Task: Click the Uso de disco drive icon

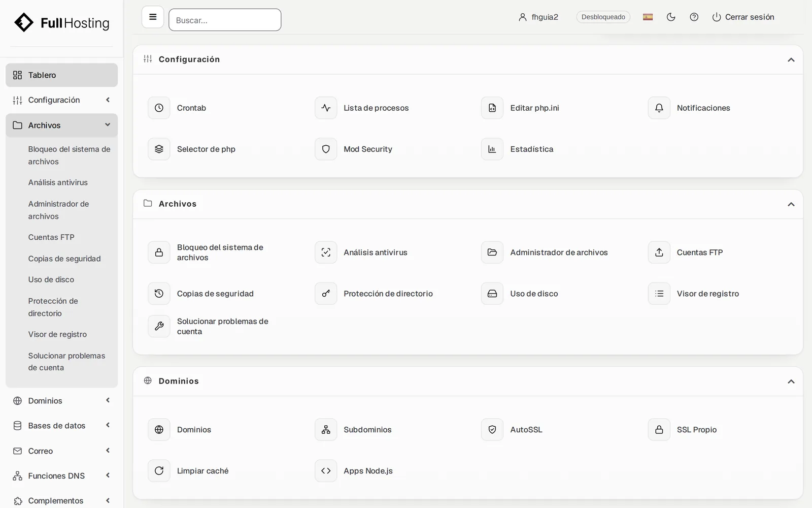Action: click(x=492, y=294)
